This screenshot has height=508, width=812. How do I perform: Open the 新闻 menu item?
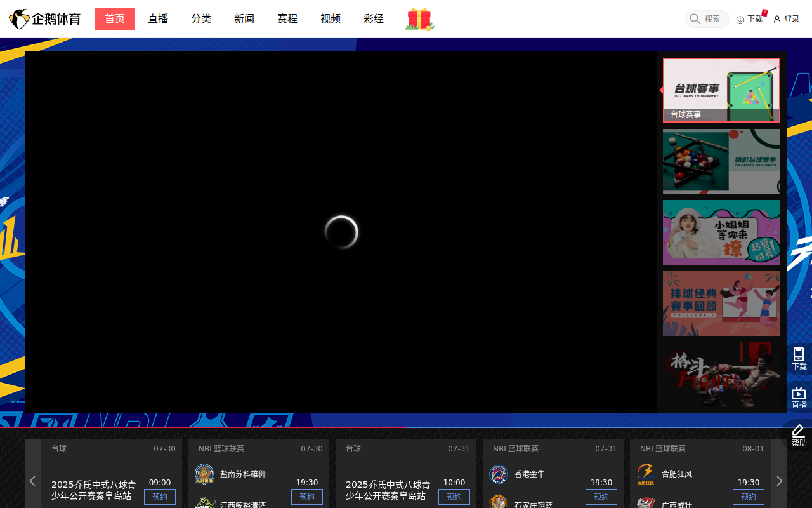(244, 19)
